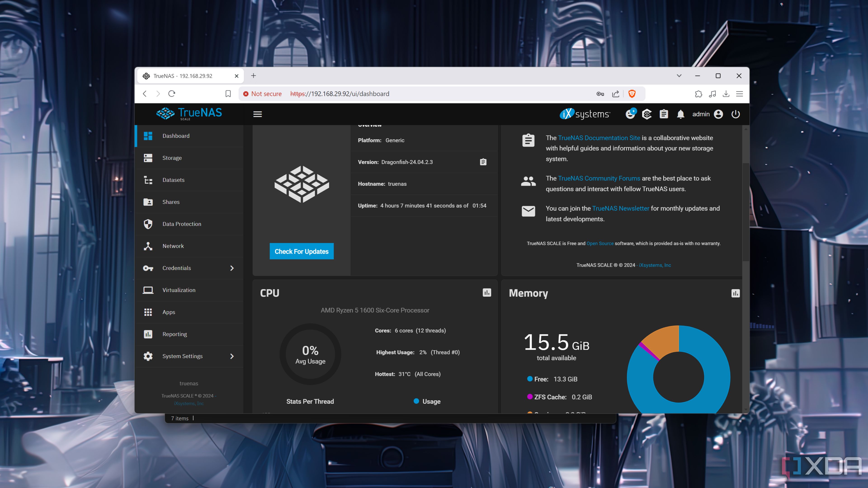Toggle the system update release notes icon
Screen dimensions: 868x488
(484, 162)
